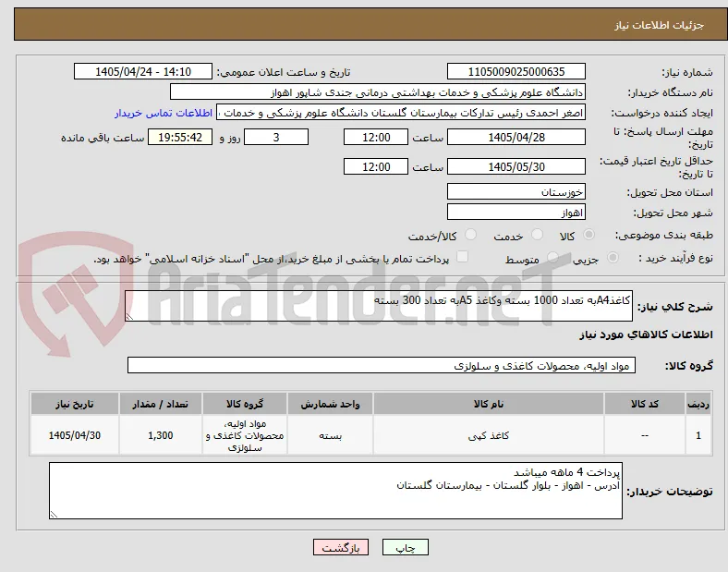Click the price validity date 1405/05/30

click(x=516, y=166)
